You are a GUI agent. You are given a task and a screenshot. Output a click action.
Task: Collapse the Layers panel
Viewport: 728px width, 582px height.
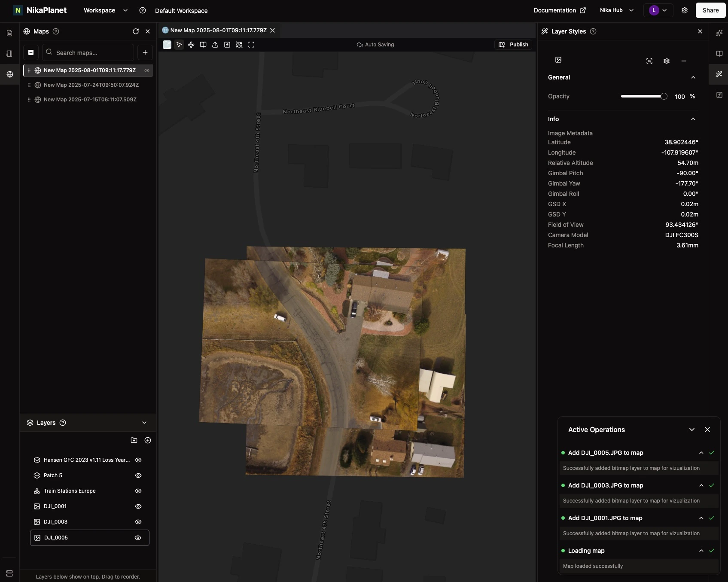144,423
